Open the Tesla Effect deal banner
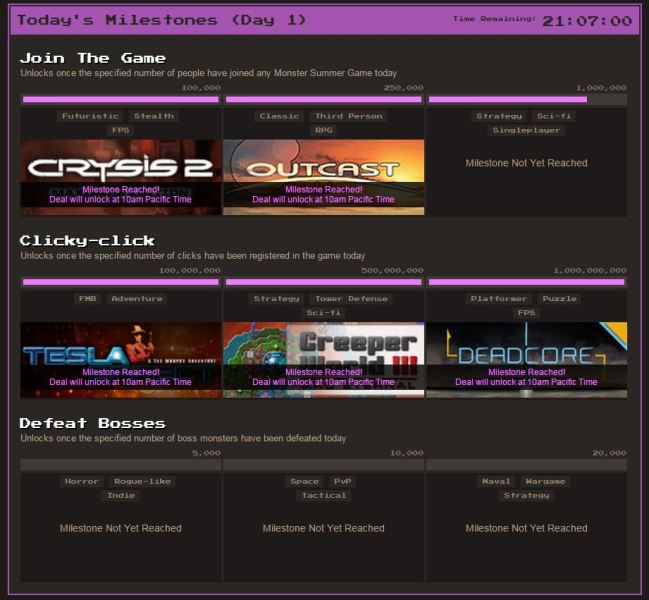The image size is (649, 600). coord(120,360)
